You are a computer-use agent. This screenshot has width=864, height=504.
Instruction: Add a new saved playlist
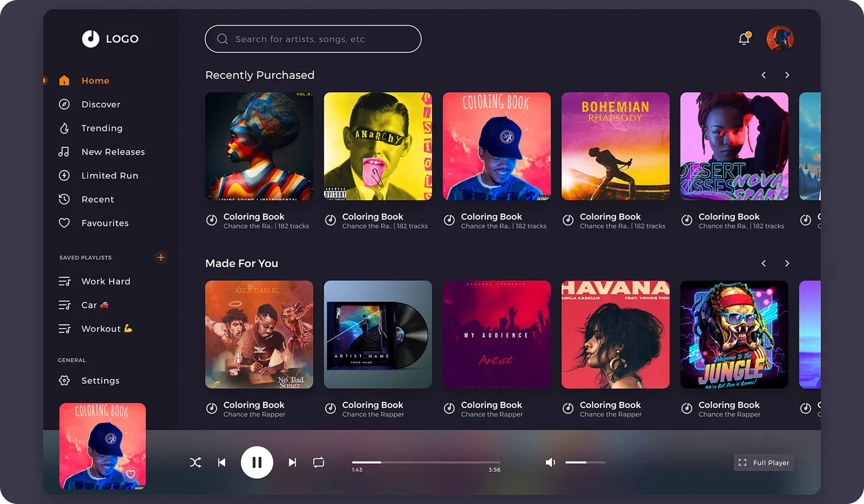click(161, 257)
